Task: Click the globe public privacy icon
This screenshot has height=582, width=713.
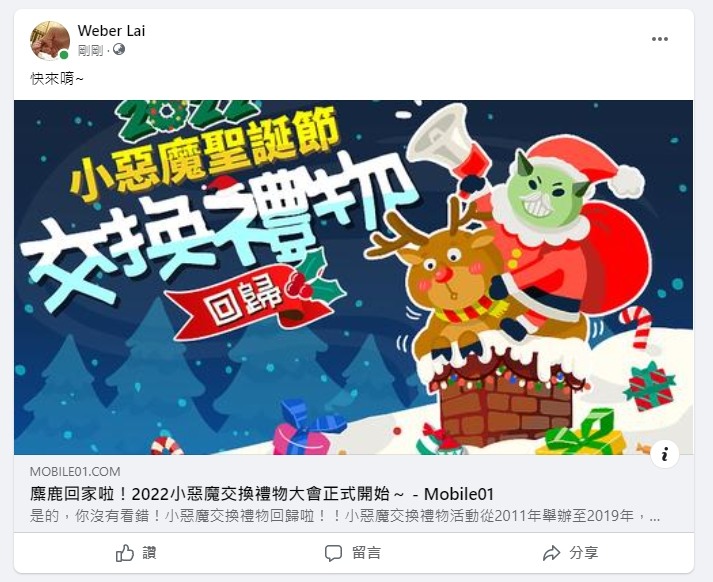Action: [119, 49]
